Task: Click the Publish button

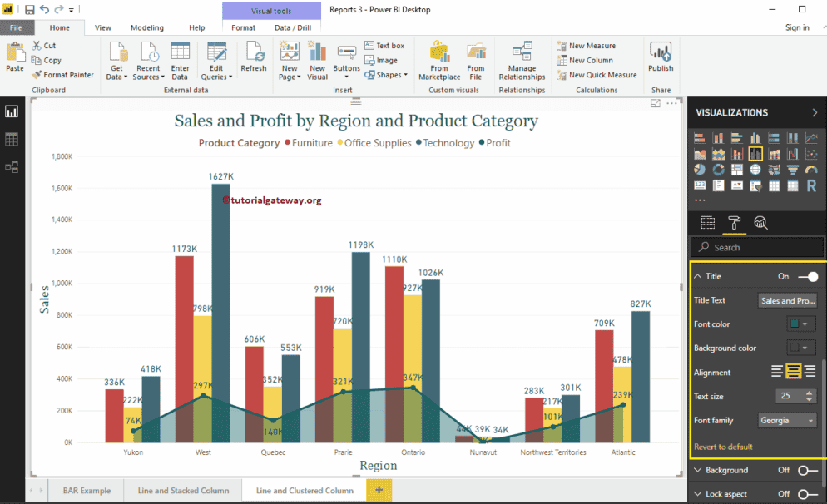Action: coord(661,57)
